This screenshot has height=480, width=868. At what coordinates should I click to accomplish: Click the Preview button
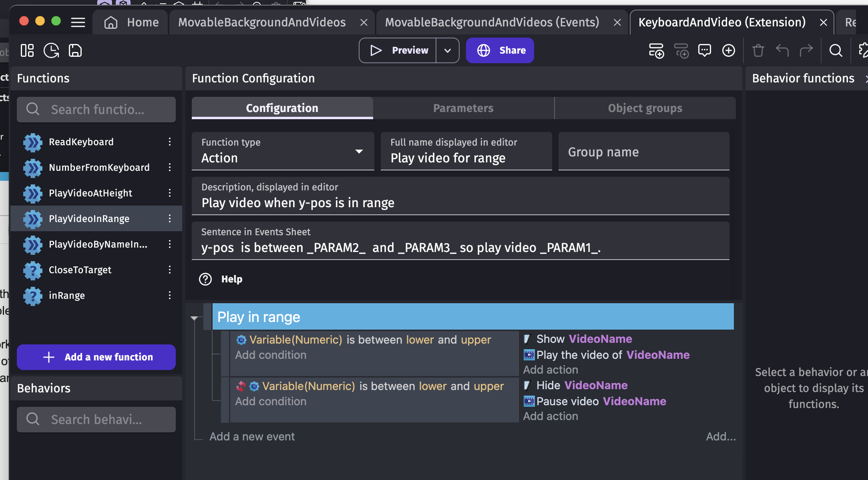pyautogui.click(x=398, y=50)
